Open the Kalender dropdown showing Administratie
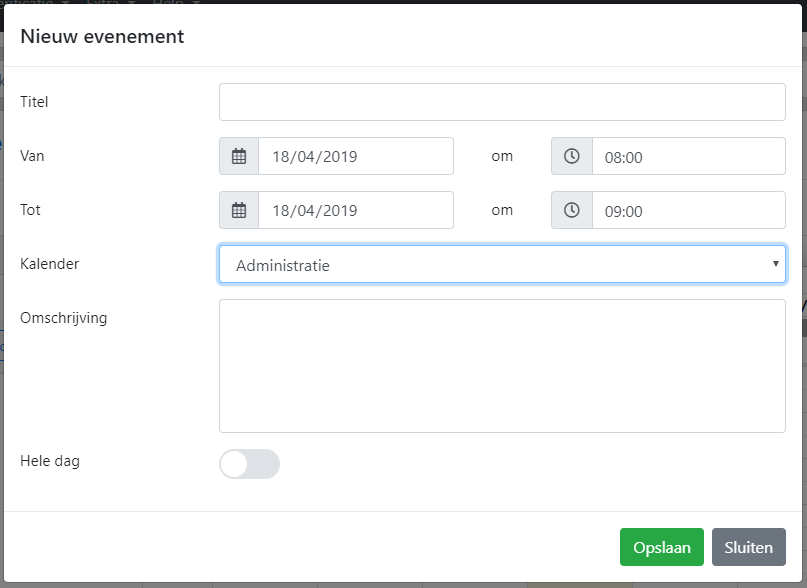 (x=502, y=264)
